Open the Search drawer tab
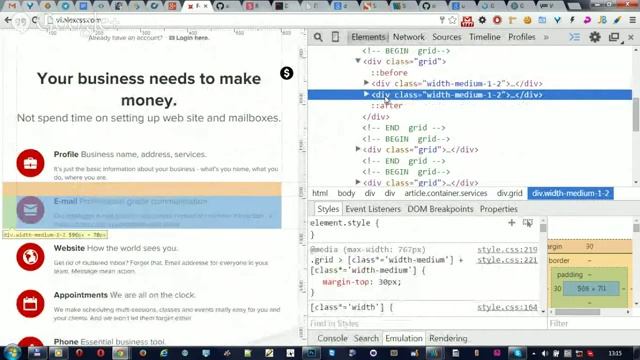640x360 pixels. tap(366, 338)
